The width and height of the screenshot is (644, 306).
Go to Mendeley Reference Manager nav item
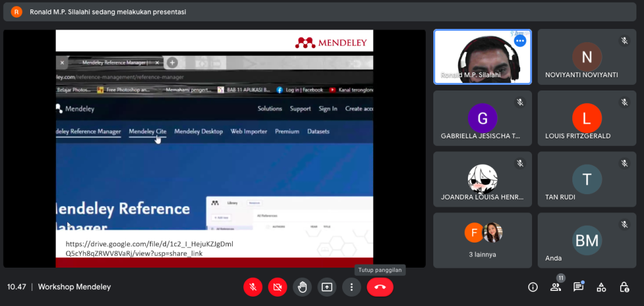88,132
